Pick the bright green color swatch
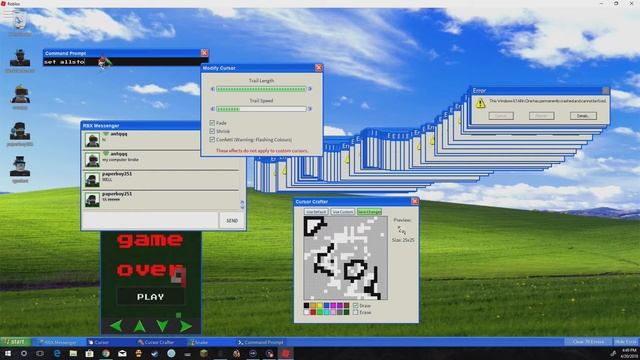 pyautogui.click(x=320, y=312)
